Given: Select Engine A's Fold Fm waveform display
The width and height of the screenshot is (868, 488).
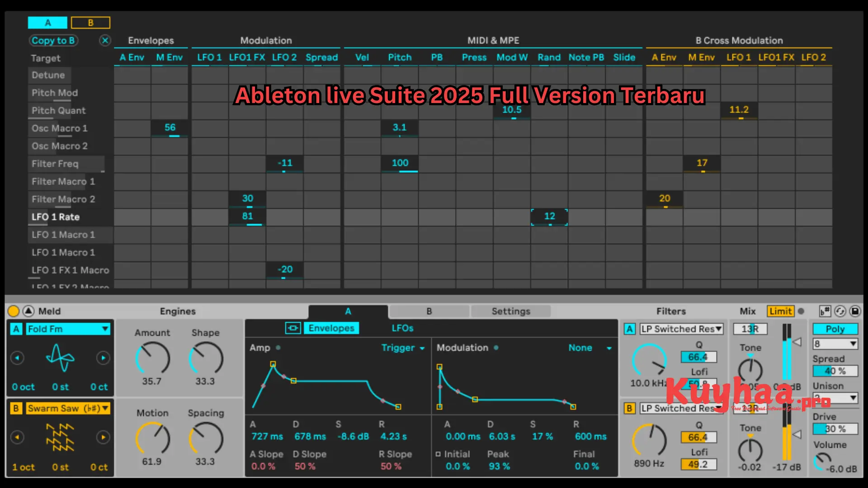Looking at the screenshot, I should coord(60,358).
